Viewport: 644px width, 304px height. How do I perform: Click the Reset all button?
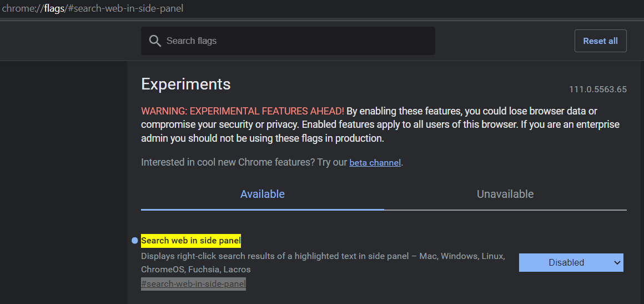click(x=601, y=41)
